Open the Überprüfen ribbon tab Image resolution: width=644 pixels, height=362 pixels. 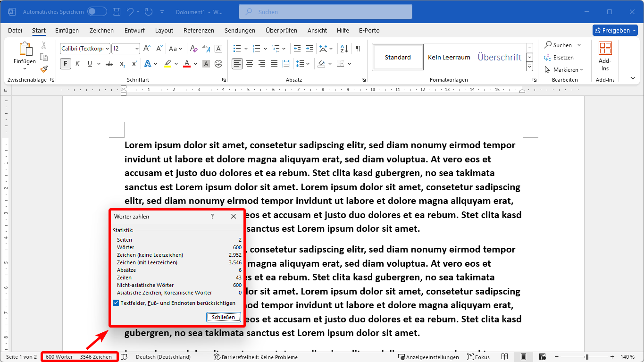(x=281, y=31)
